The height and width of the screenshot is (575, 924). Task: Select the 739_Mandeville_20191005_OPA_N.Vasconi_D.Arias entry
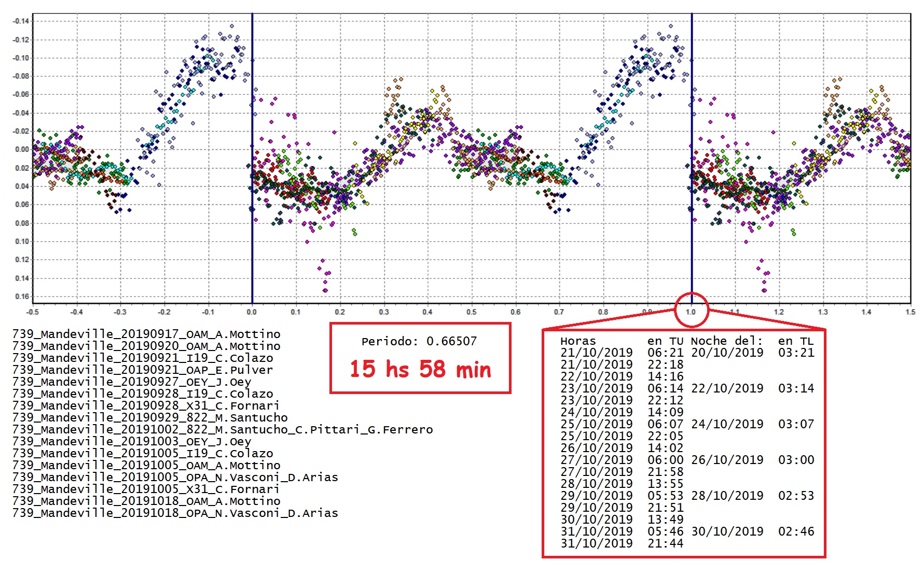175,477
